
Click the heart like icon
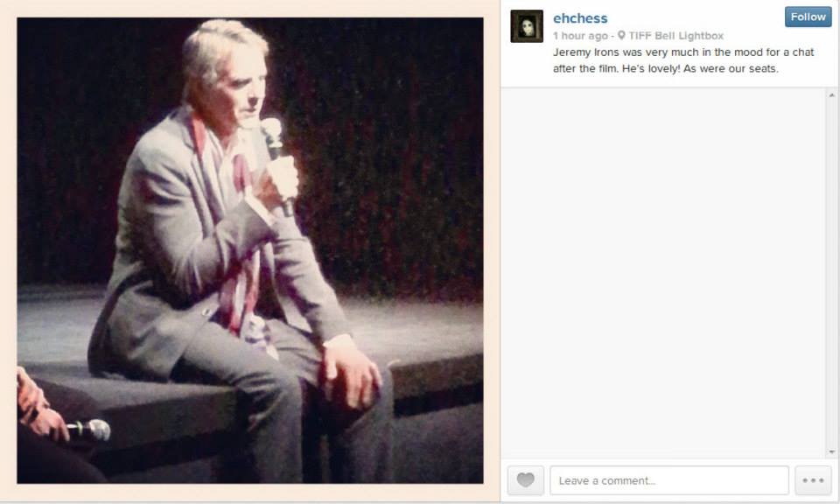coord(526,479)
